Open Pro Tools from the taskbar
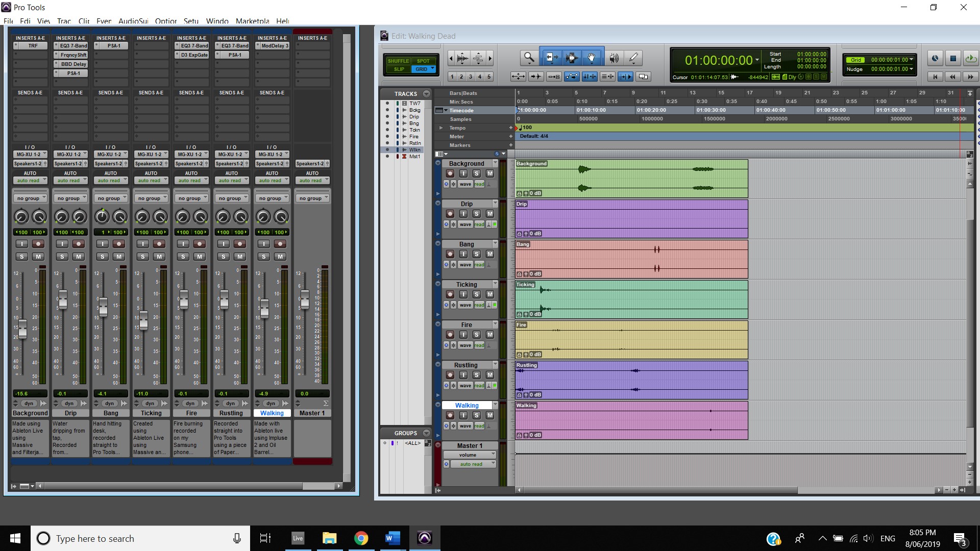The height and width of the screenshot is (551, 980). coord(424,538)
